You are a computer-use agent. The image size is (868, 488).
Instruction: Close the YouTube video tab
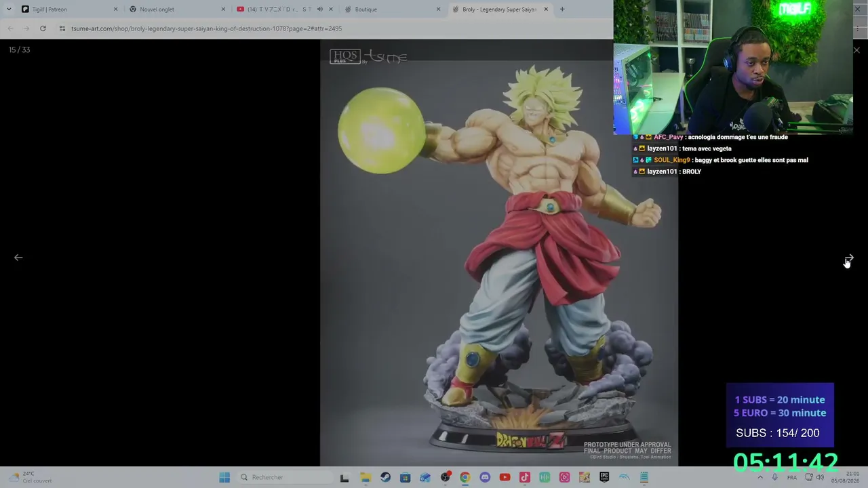331,9
